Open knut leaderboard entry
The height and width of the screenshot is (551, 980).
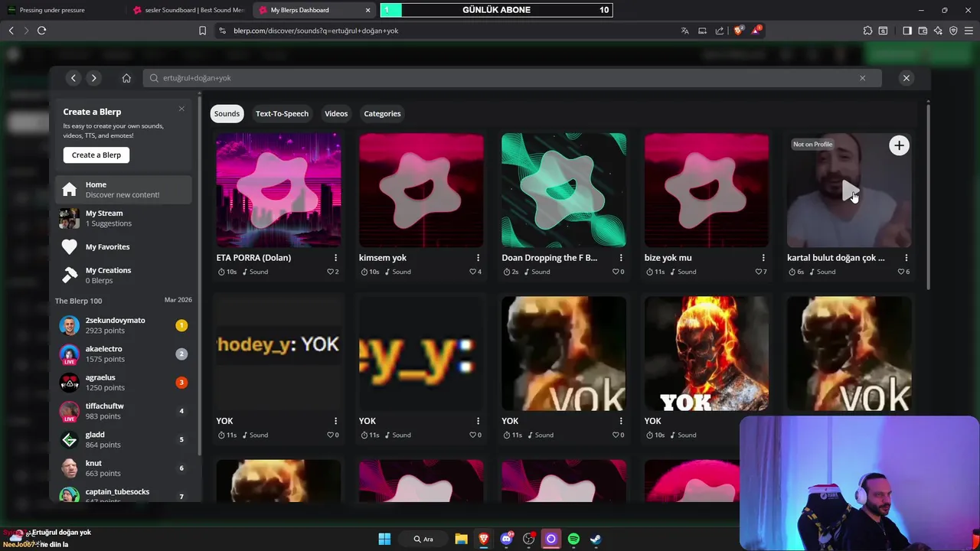(x=123, y=468)
